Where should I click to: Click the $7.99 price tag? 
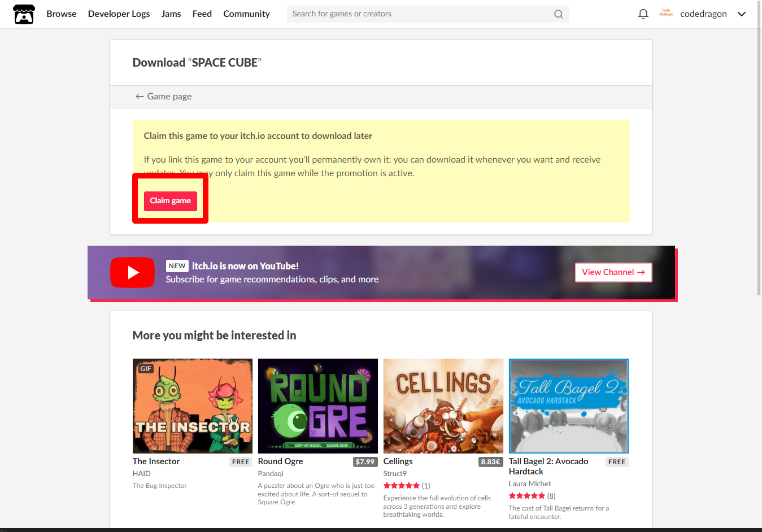tap(365, 462)
